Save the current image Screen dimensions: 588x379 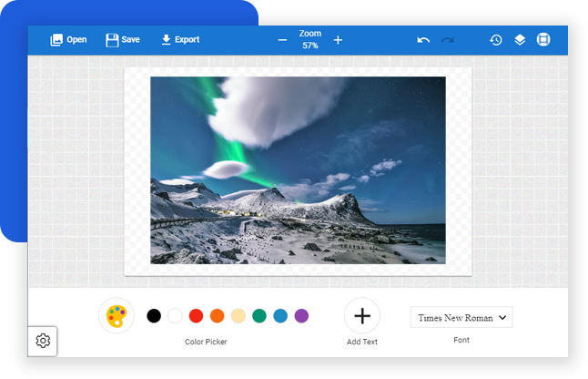click(123, 40)
